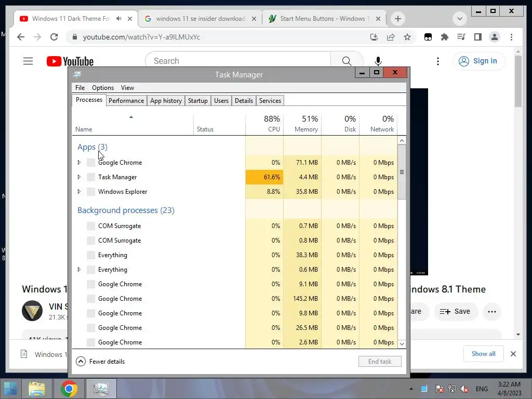Viewport: 532px width, 399px height.
Task: Click the Task Manager taskbar icon
Action: click(x=101, y=389)
